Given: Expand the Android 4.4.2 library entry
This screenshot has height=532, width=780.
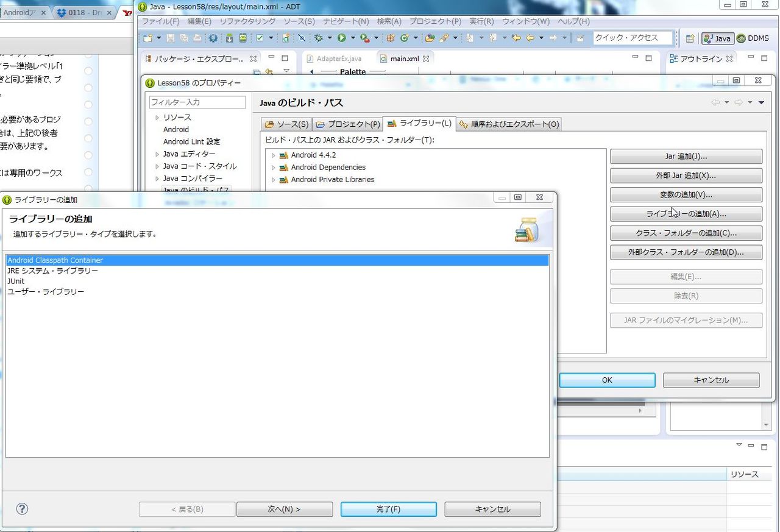Looking at the screenshot, I should click(273, 155).
